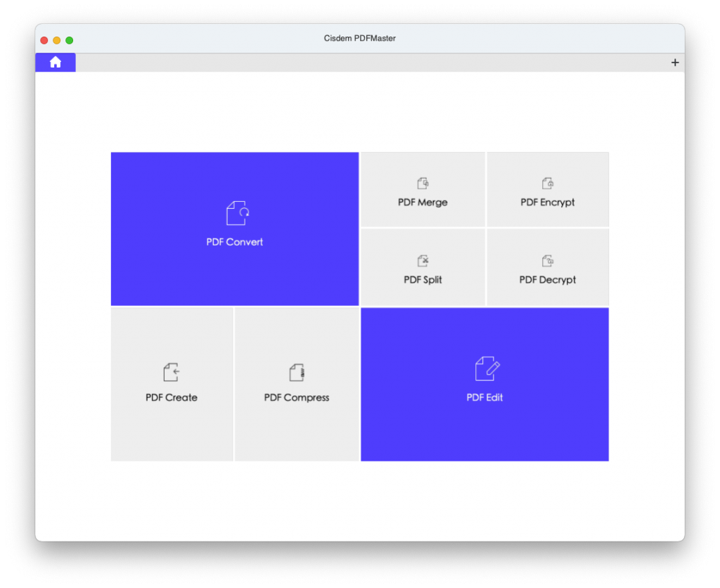720x588 pixels.
Task: Click the PDF Convert icon
Action: click(238, 213)
